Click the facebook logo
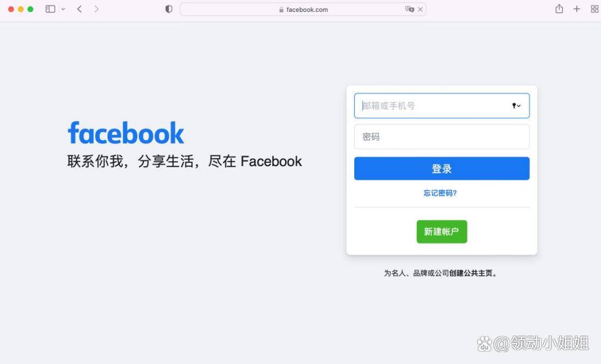 point(126,133)
